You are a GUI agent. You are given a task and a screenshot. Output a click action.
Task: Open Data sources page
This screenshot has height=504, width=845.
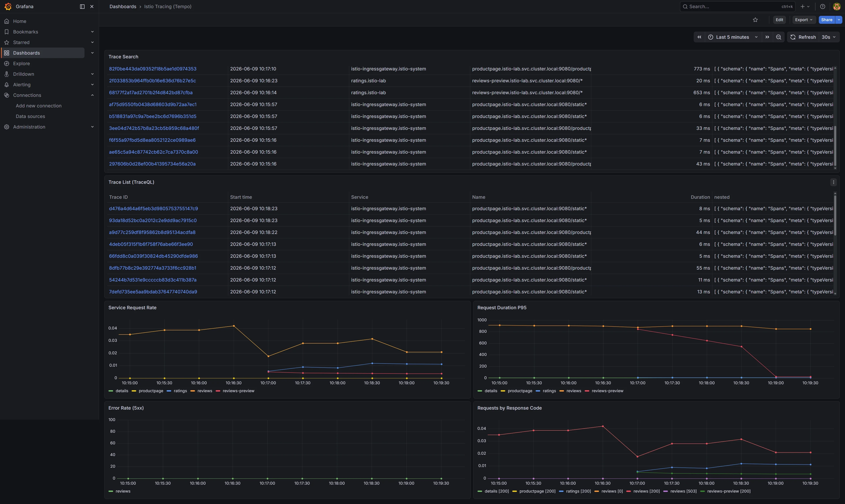point(30,116)
